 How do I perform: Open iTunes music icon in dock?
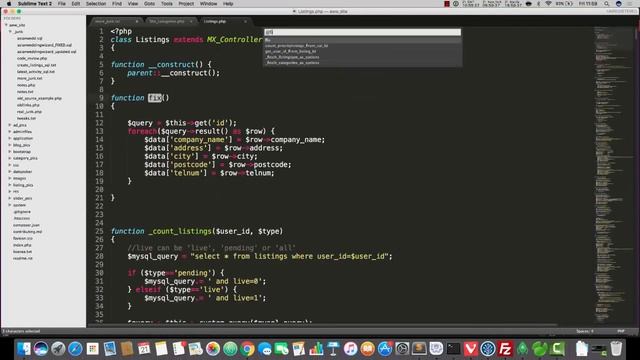tap(350, 349)
